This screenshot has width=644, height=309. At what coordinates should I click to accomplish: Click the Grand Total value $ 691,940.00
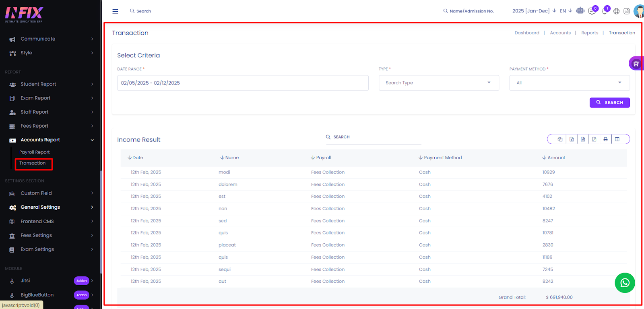tap(559, 297)
